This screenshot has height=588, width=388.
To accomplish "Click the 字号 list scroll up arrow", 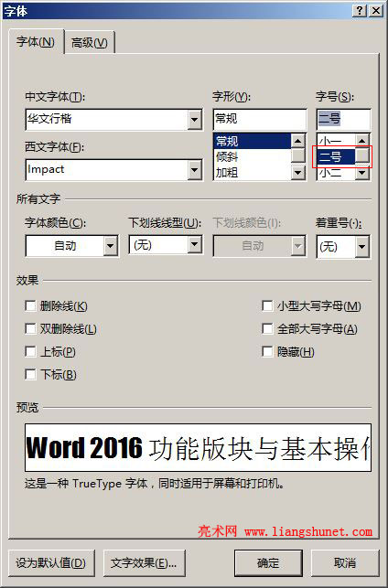I will (362, 141).
